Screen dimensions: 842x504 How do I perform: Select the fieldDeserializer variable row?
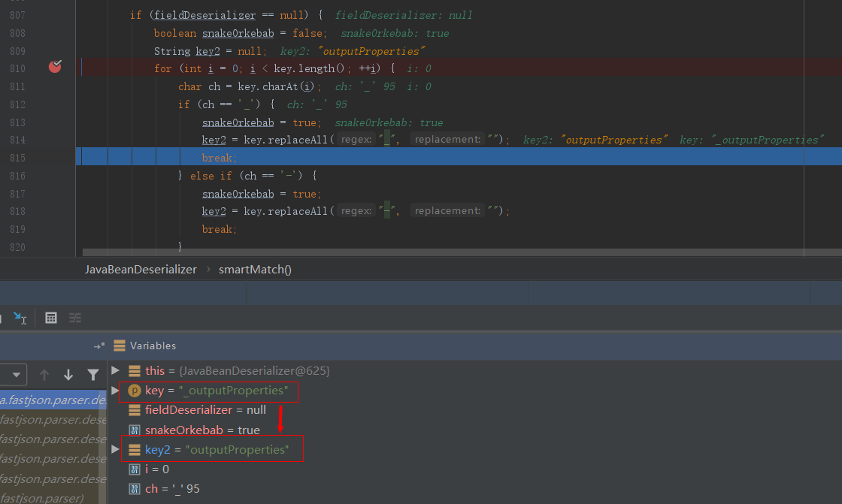click(204, 410)
